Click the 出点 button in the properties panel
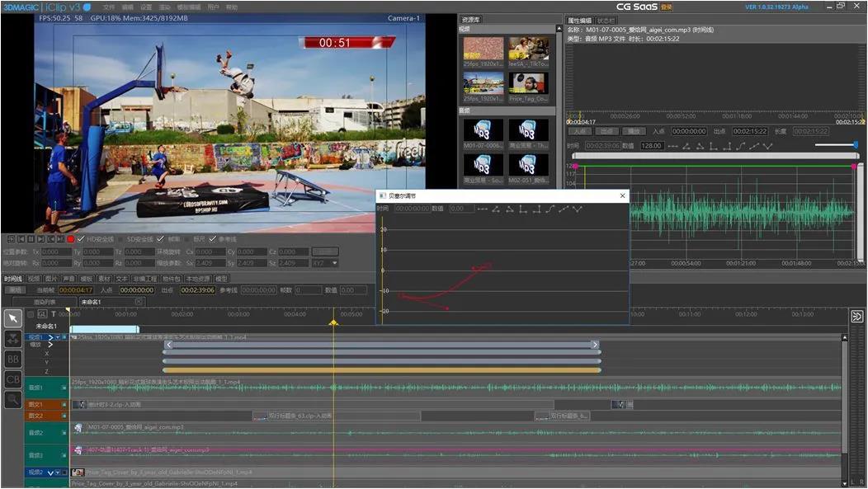Viewport: 868px width, 489px height. [606, 131]
